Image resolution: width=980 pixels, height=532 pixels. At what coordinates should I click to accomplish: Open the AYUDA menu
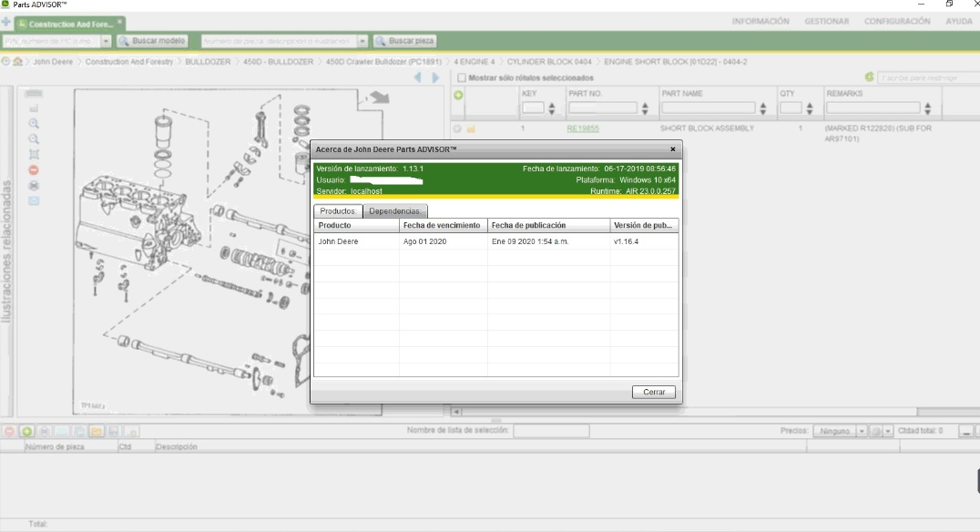click(x=959, y=21)
